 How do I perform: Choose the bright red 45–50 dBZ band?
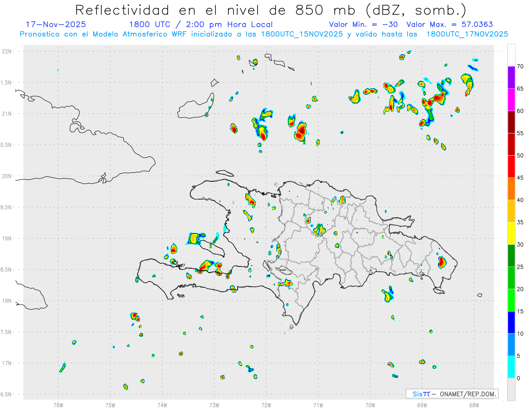tap(511, 167)
